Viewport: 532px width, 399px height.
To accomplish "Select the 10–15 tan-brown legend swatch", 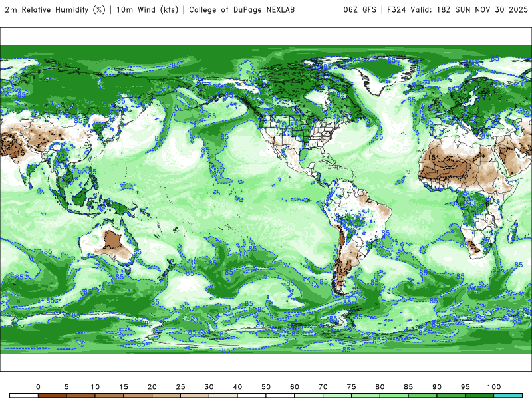I will (109, 396).
